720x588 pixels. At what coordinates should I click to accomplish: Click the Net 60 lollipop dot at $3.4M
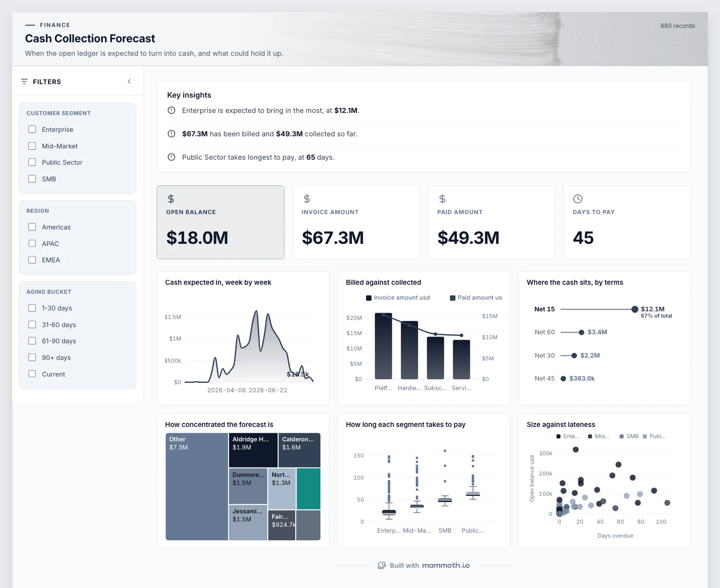(581, 332)
